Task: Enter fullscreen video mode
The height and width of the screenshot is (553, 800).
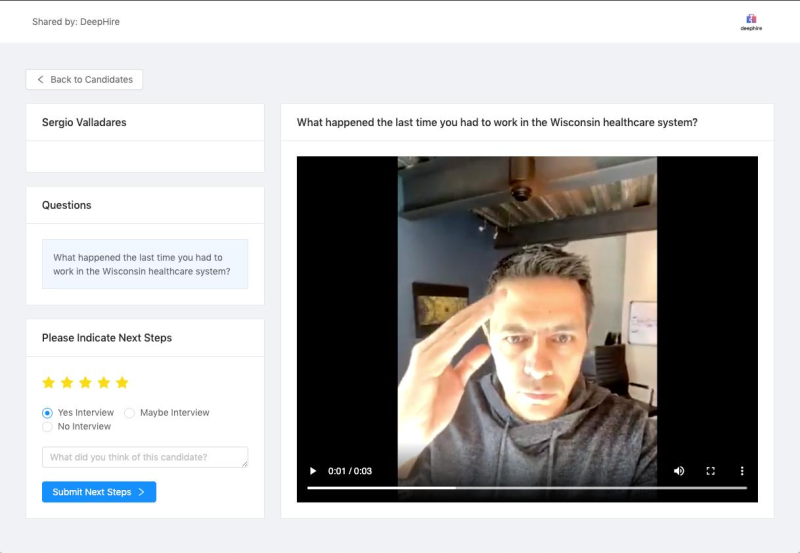Action: pyautogui.click(x=710, y=471)
